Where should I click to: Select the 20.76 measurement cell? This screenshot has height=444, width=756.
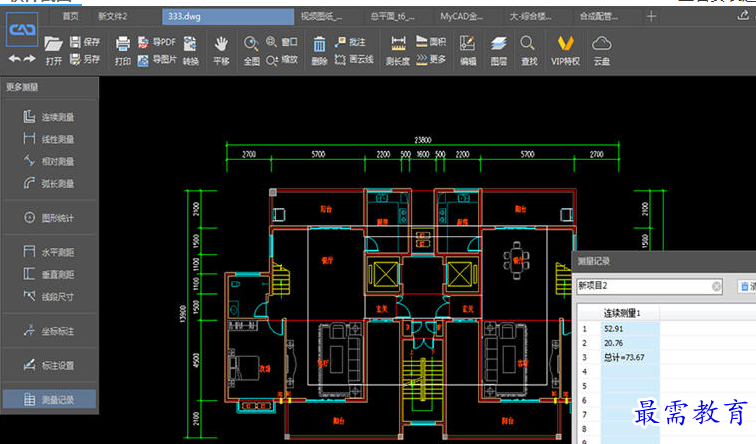coord(630,343)
